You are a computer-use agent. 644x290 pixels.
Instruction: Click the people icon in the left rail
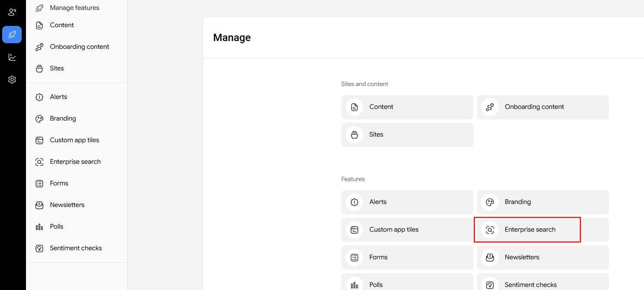pyautogui.click(x=12, y=12)
